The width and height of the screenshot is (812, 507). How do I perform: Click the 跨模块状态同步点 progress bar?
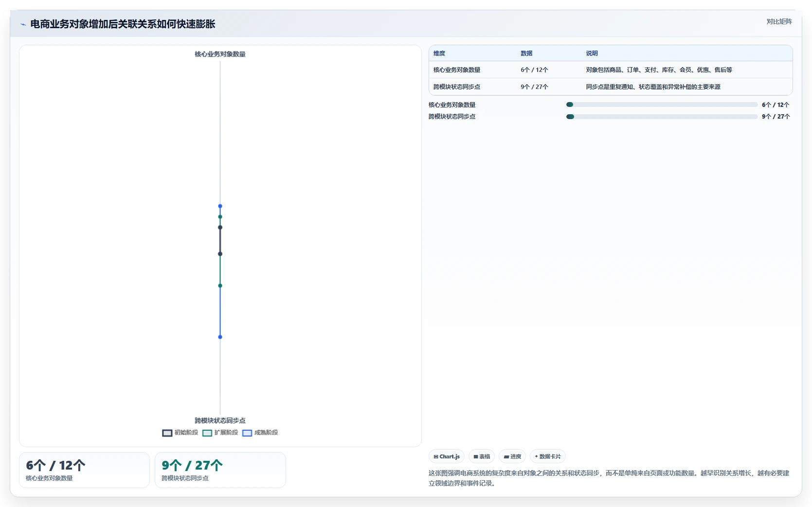coord(662,117)
